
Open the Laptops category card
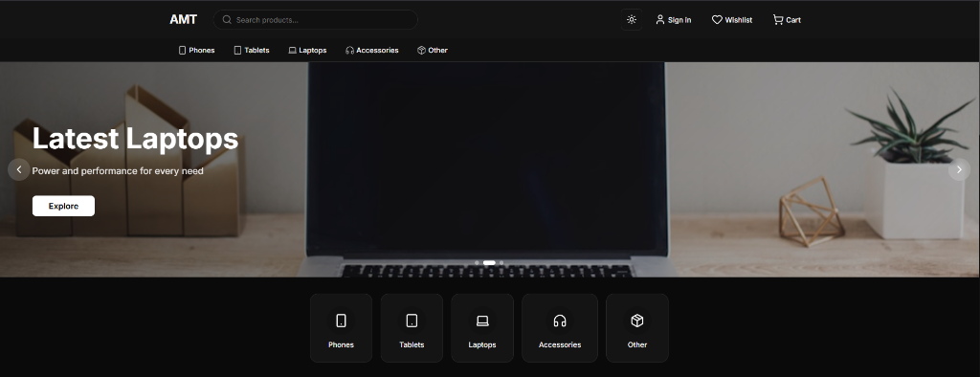point(482,328)
